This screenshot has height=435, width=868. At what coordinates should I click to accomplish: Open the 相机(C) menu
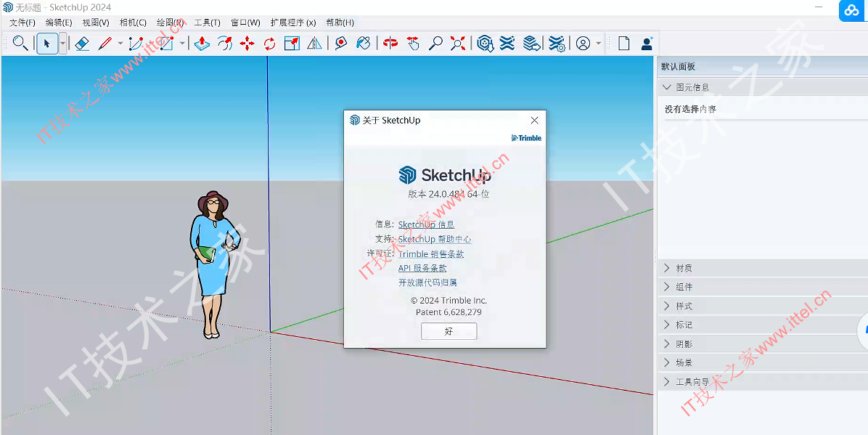[x=133, y=23]
